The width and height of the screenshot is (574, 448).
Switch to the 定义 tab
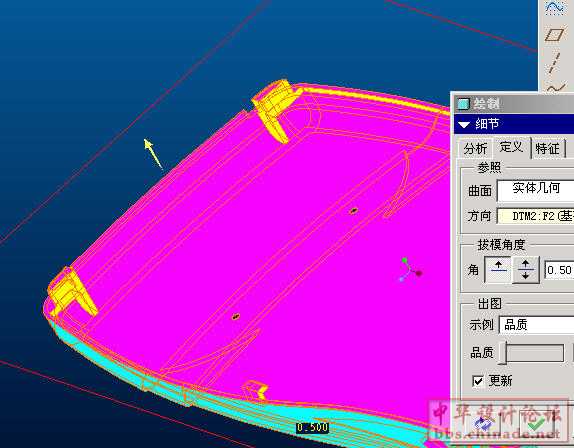[x=511, y=147]
